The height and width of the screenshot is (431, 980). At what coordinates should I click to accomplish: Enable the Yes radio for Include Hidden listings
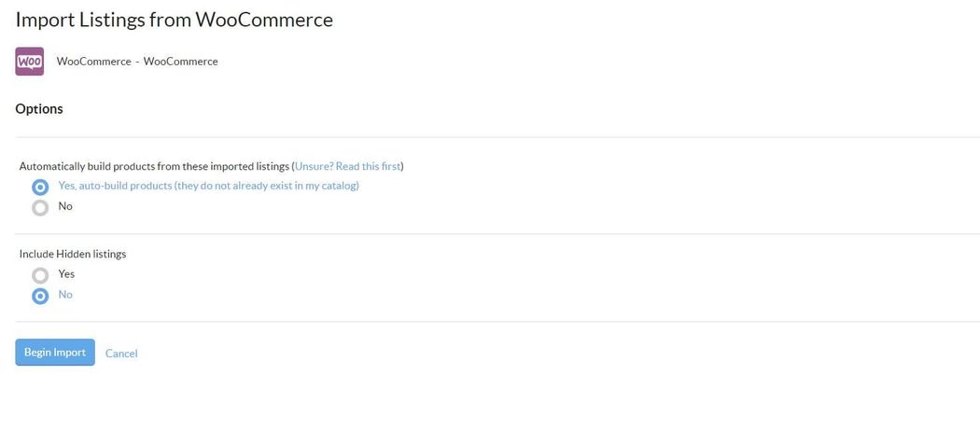[x=40, y=275]
